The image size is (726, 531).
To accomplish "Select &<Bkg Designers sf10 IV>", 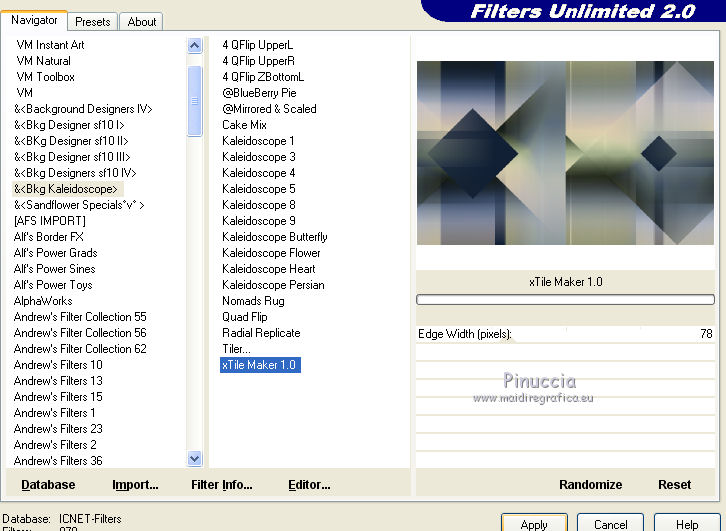I will point(75,173).
